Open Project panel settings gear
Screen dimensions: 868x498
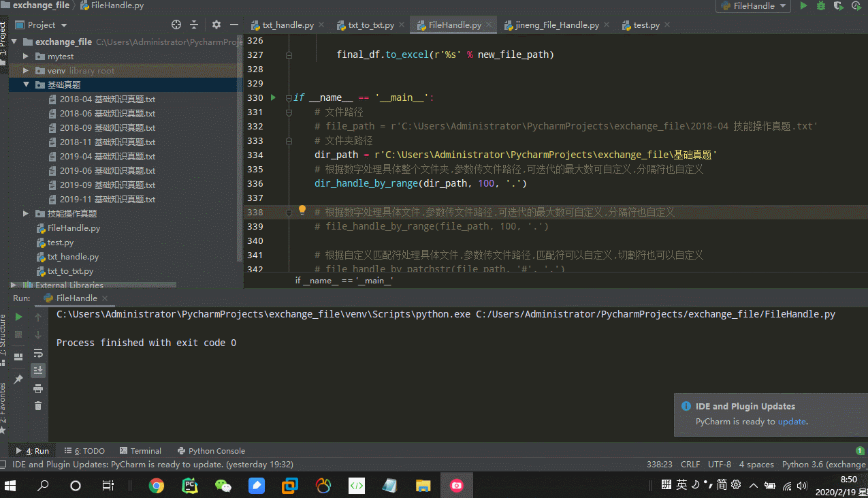[x=216, y=25]
